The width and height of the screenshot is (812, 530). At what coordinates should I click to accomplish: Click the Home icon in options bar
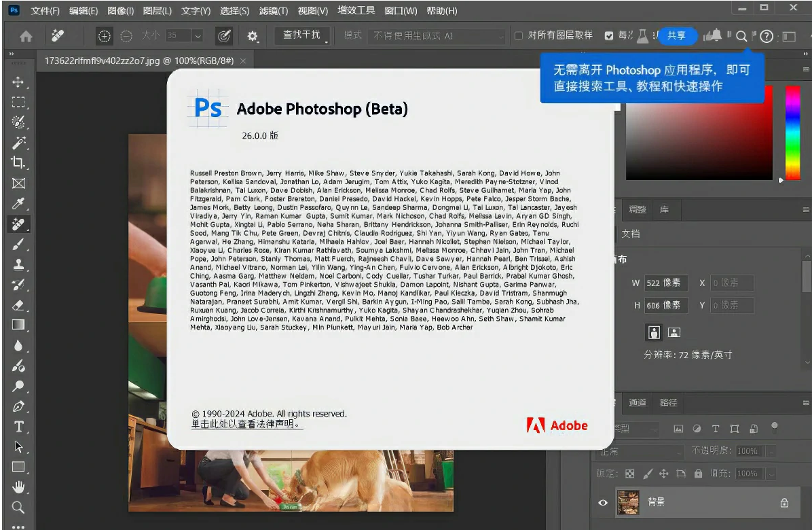pyautogui.click(x=26, y=36)
